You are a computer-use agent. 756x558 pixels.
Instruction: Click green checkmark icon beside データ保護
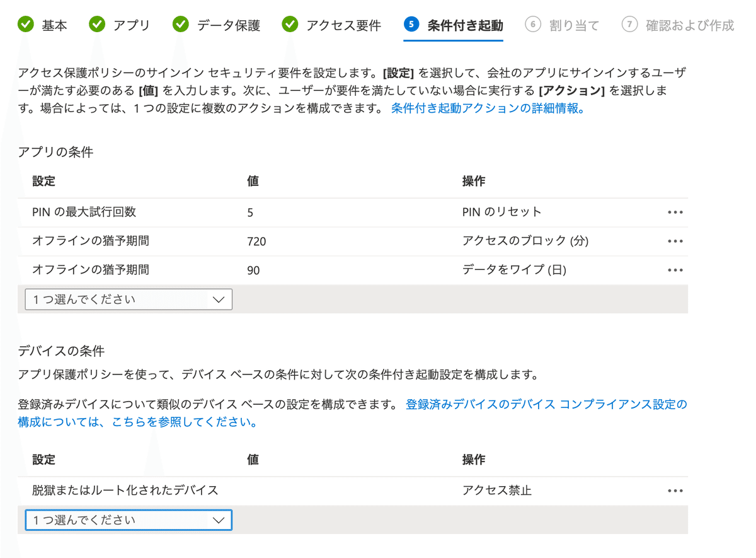point(181,25)
